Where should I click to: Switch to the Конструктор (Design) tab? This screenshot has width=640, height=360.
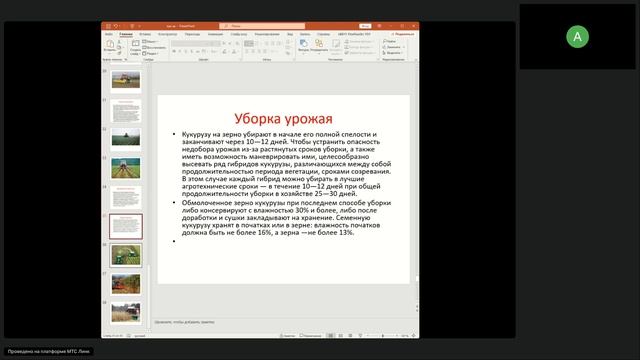click(168, 34)
